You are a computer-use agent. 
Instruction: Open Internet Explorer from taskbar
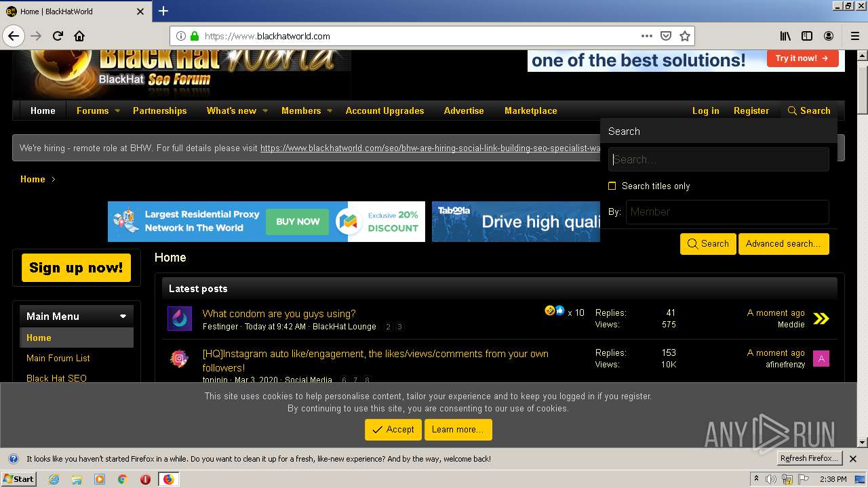tap(54, 479)
